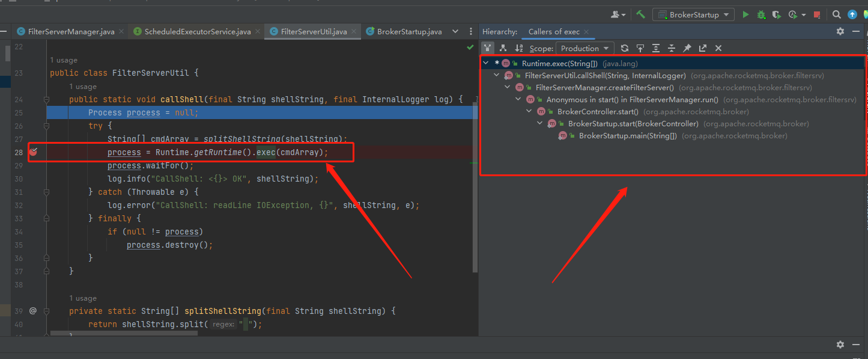Open Search Everywhere magnifier icon
The image size is (868, 359).
837,14
